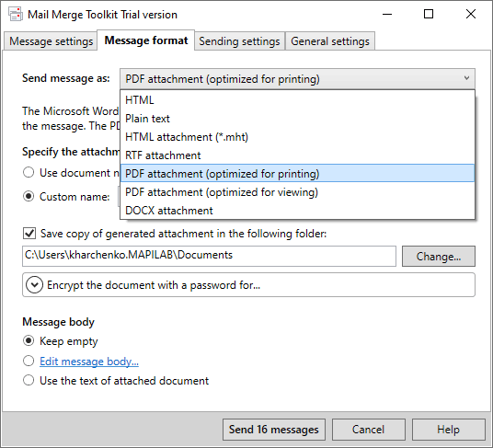The width and height of the screenshot is (493, 448).
Task: Select Use the text of attached document
Action: click(29, 381)
